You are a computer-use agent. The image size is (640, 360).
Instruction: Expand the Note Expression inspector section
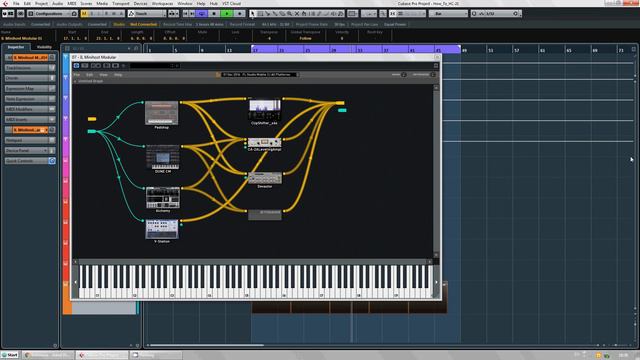pyautogui.click(x=30, y=99)
